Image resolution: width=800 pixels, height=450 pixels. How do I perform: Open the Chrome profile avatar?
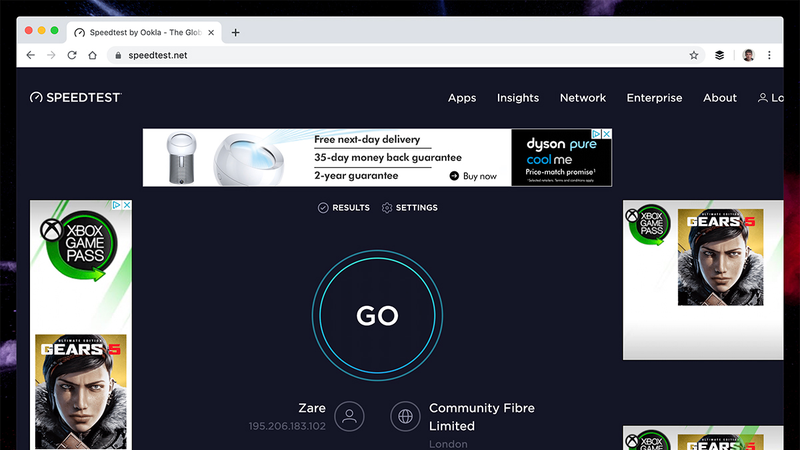coord(748,55)
